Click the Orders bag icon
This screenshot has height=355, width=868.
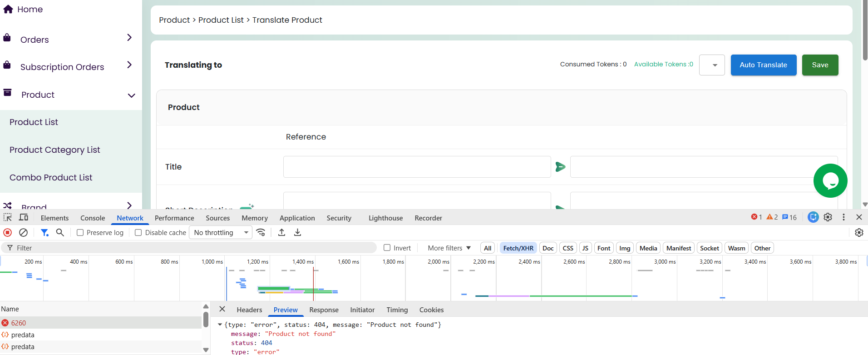click(7, 37)
